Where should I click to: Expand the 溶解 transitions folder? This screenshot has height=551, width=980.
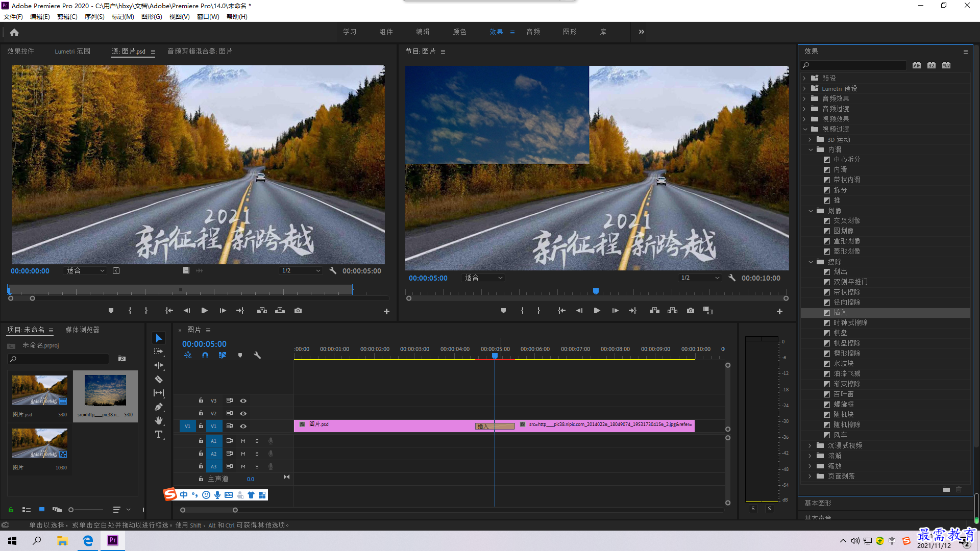click(x=810, y=456)
